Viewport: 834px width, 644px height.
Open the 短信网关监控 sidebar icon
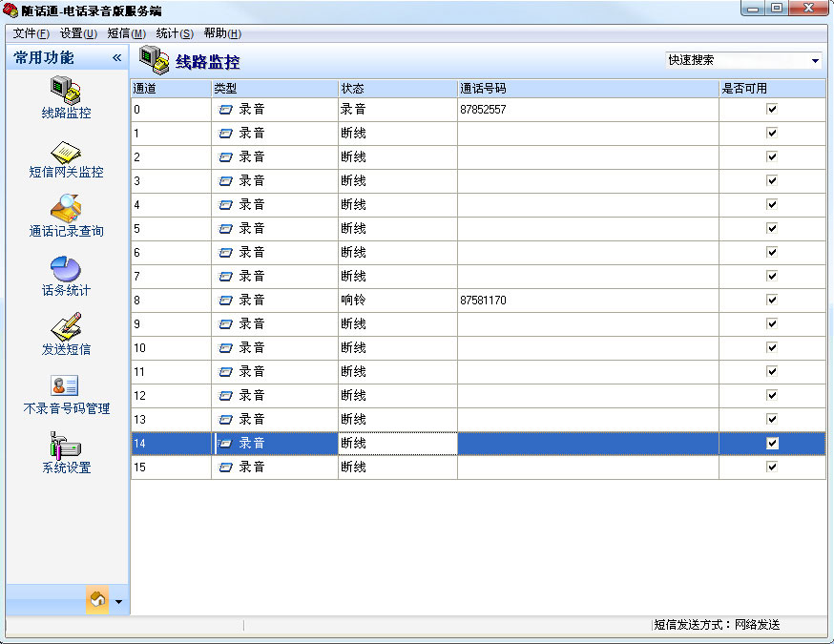pos(65,153)
